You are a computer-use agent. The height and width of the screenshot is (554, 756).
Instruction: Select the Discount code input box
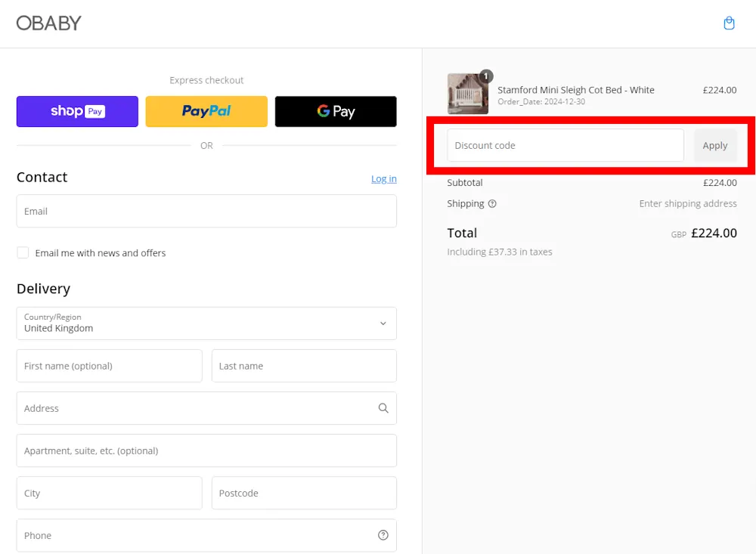pyautogui.click(x=565, y=145)
